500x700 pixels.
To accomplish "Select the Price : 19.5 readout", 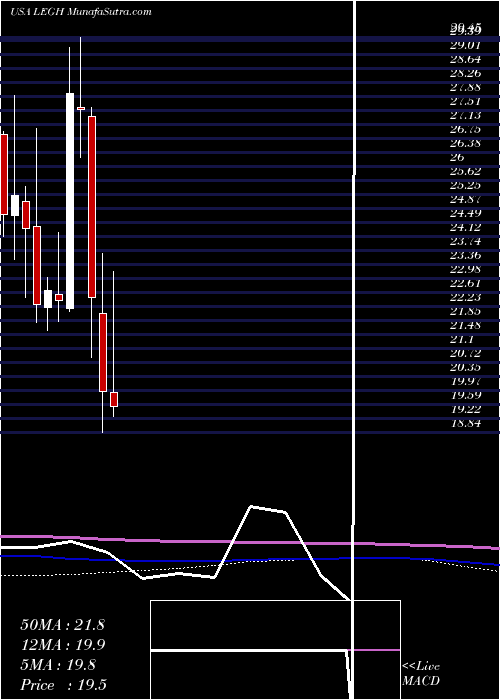I will pos(62,685).
